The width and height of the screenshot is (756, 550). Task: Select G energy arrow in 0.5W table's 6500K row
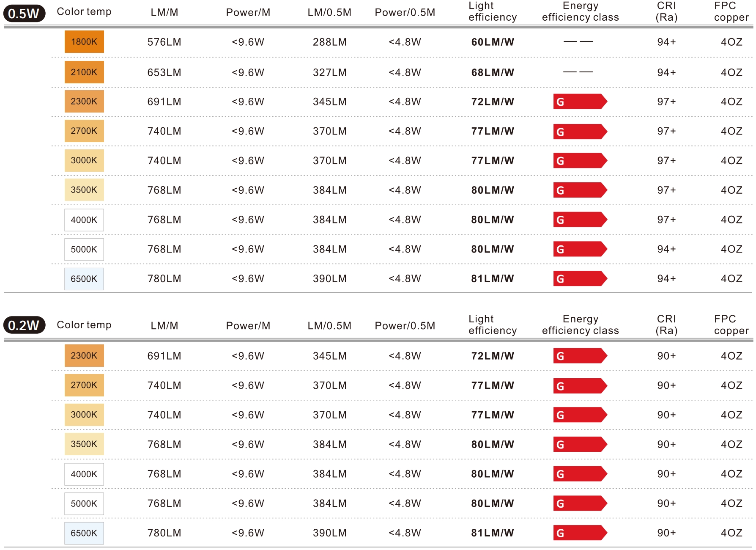pyautogui.click(x=580, y=278)
